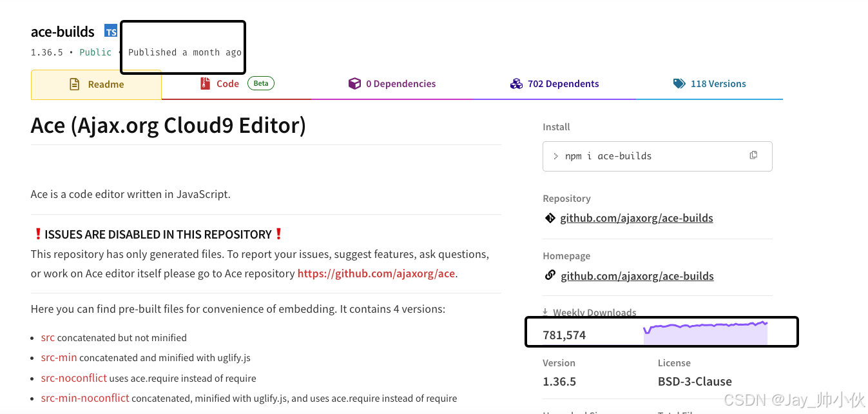
Task: Click the 1.36.5 text beside Public
Action: coord(47,52)
